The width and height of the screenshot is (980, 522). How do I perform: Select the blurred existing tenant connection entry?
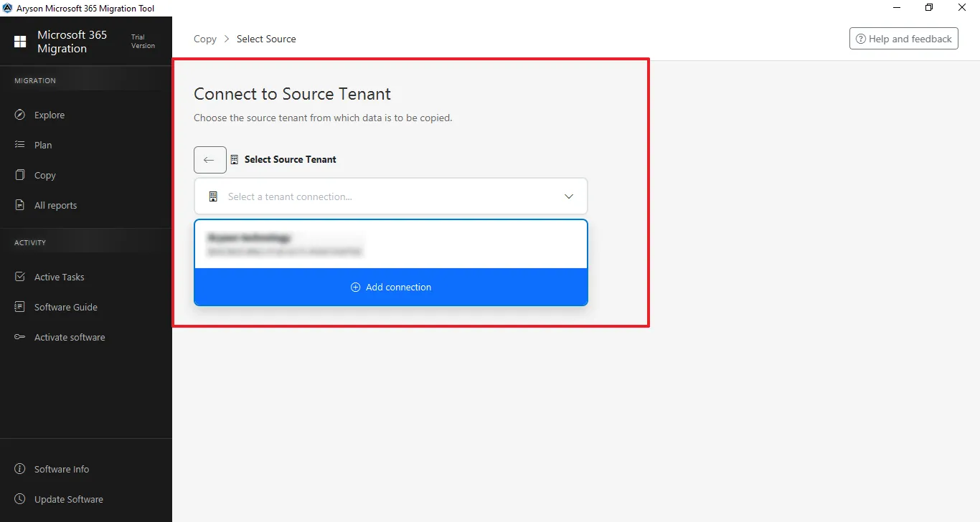click(x=391, y=244)
